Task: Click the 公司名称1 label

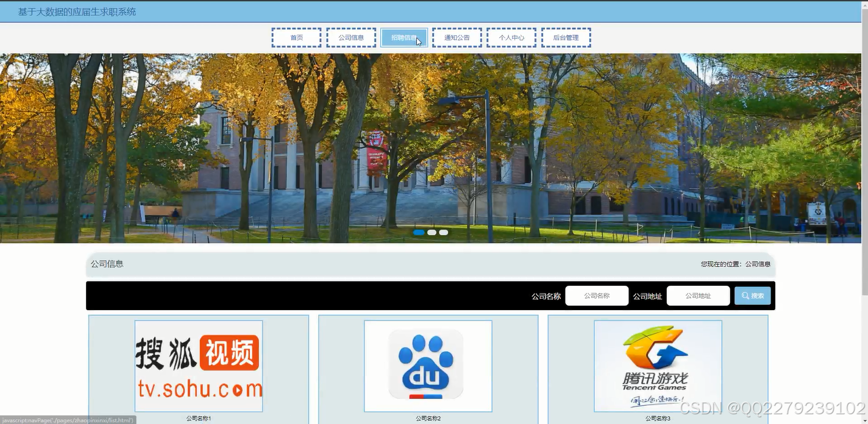Action: coord(199,419)
